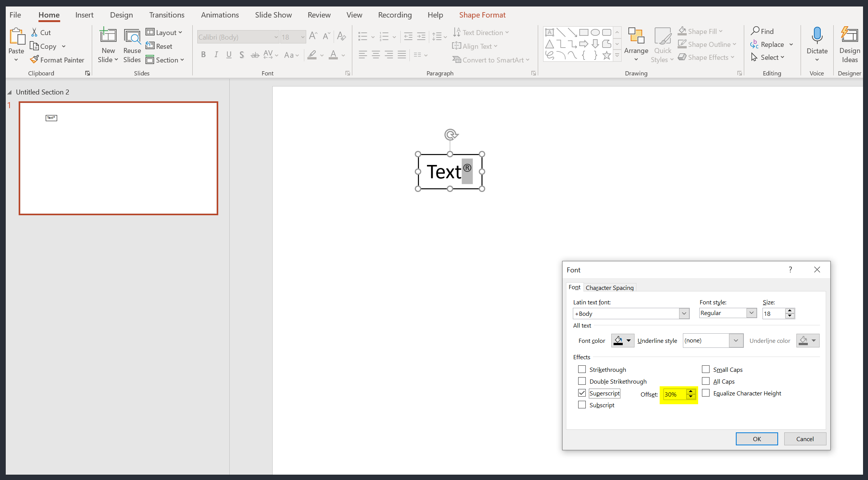
Task: Open the Underline style dropdown
Action: (x=737, y=340)
